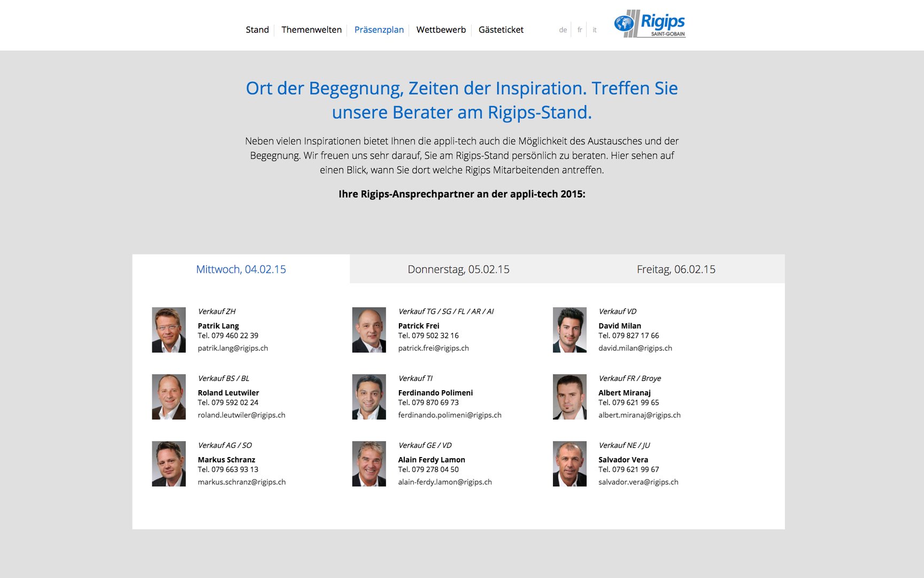This screenshot has height=578, width=924.
Task: Click the name Salvador Vera
Action: click(x=623, y=460)
